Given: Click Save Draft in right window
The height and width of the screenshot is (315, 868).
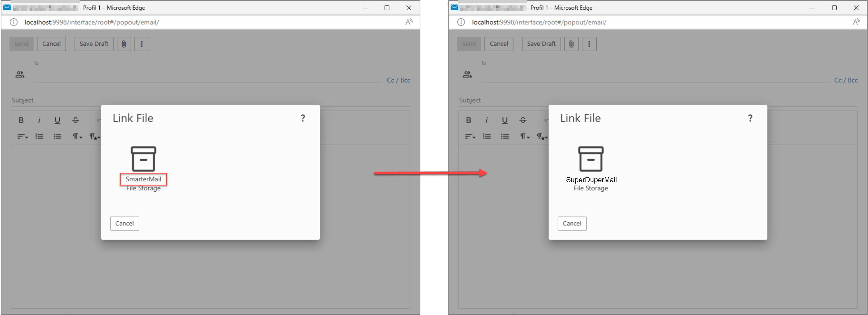Looking at the screenshot, I should [x=541, y=44].
